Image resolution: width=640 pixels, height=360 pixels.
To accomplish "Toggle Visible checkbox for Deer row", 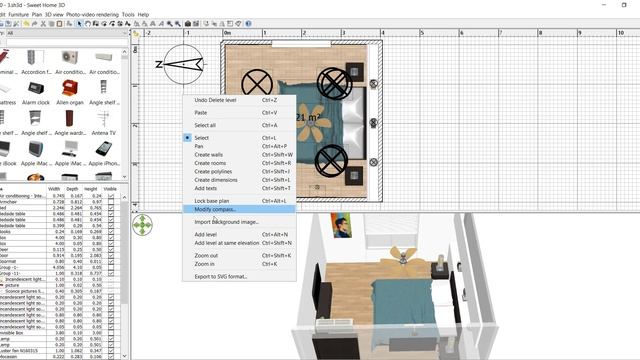I will [111, 249].
